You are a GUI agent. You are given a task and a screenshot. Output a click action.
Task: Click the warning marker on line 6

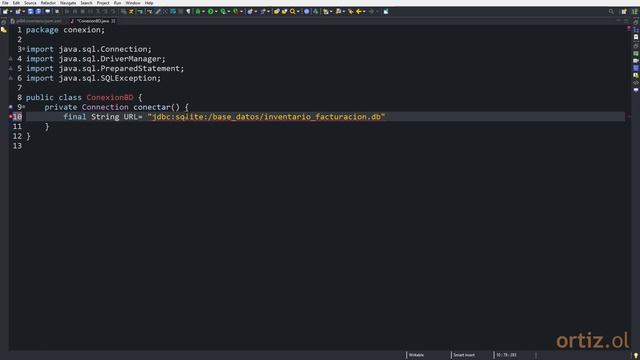coord(11,78)
